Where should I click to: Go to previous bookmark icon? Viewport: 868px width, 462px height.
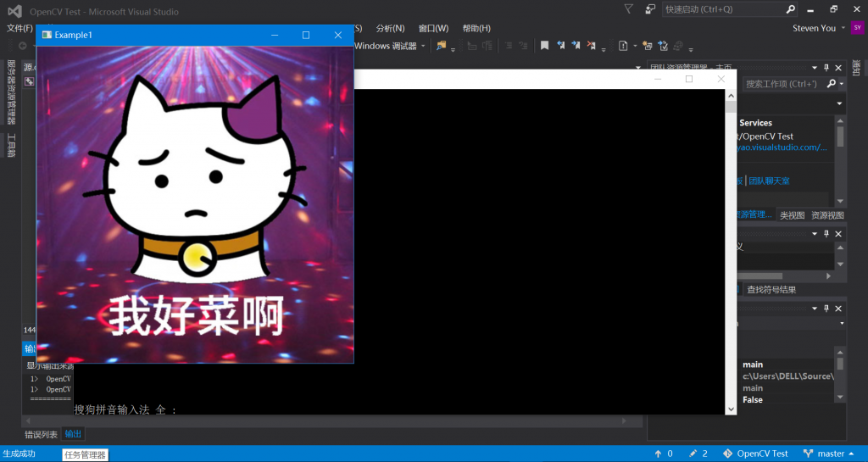pyautogui.click(x=561, y=46)
